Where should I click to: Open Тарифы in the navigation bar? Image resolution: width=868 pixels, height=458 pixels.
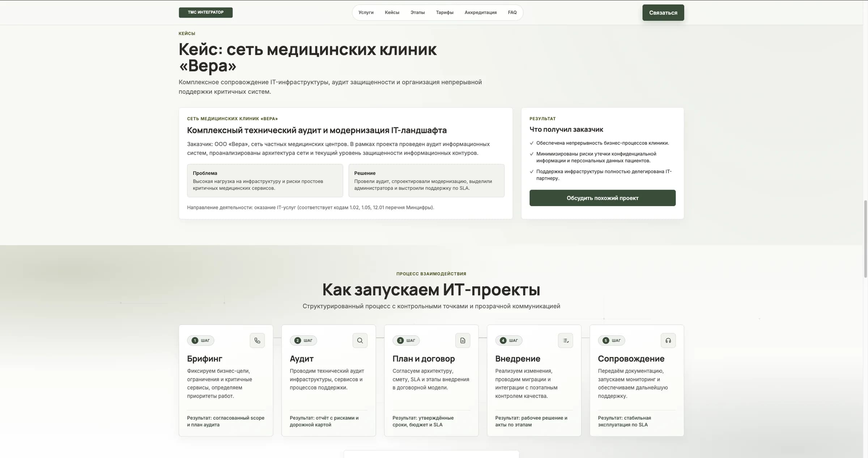pos(444,12)
